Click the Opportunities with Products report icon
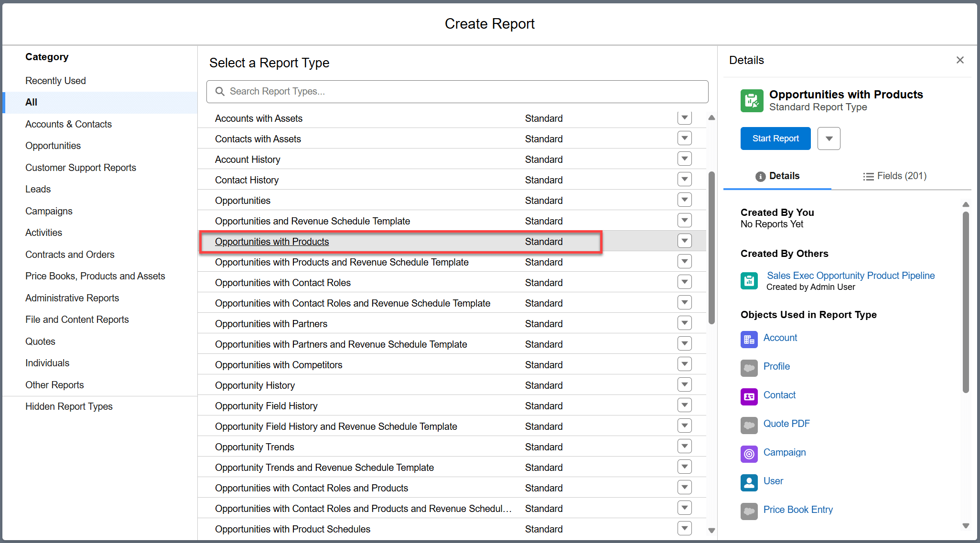The width and height of the screenshot is (980, 543). tap(752, 101)
